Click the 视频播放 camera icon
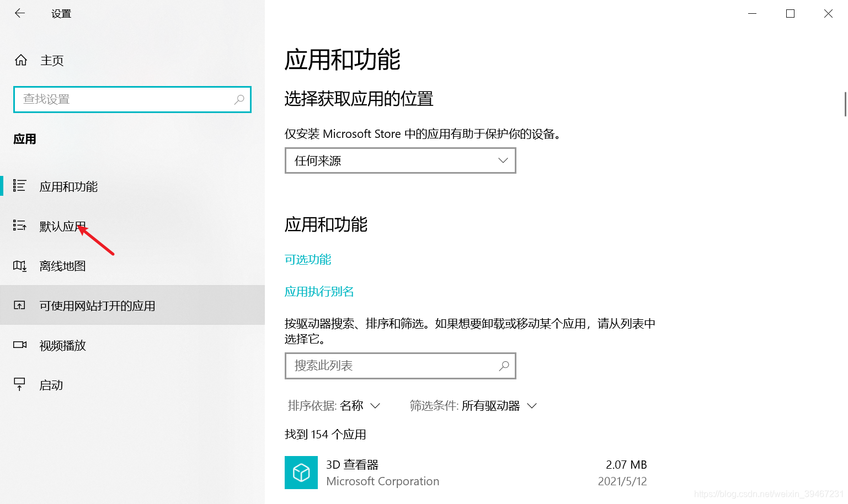This screenshot has height=504, width=848. pyautogui.click(x=20, y=345)
